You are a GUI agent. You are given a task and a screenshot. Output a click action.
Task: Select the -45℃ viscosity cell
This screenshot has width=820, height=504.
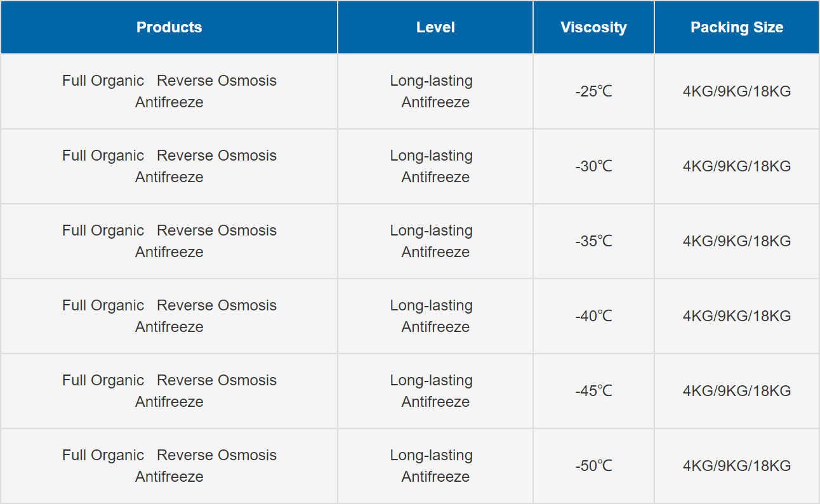tap(593, 391)
